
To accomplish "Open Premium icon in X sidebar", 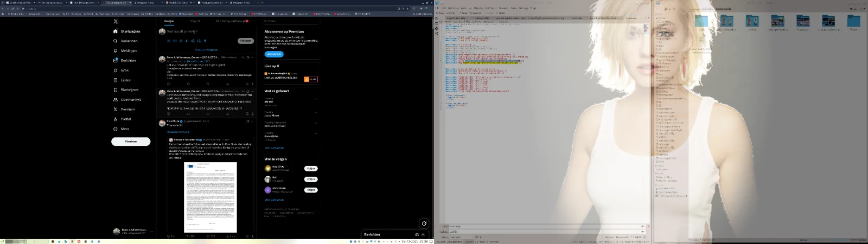I will coord(116,110).
